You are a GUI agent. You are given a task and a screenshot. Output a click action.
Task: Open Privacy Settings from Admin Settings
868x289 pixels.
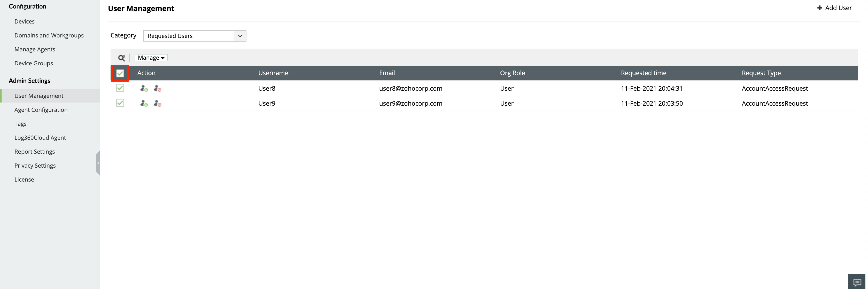coord(35,165)
